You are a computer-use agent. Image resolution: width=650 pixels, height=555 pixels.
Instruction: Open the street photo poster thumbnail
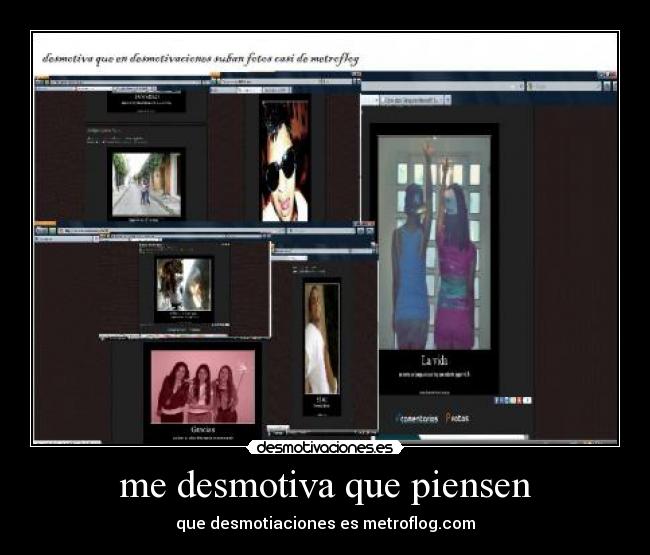click(x=146, y=184)
